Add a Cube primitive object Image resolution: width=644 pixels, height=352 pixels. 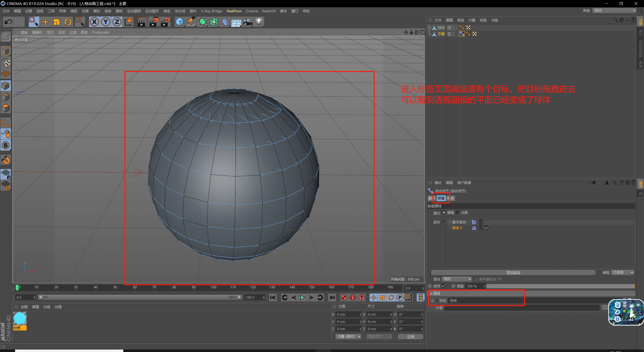tap(180, 22)
